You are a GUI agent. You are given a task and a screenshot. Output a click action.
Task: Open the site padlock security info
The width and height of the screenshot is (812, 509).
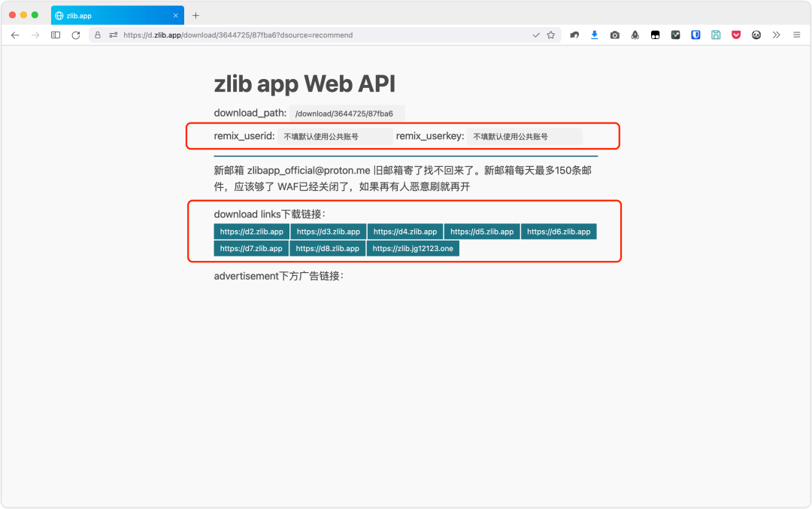pyautogui.click(x=98, y=35)
